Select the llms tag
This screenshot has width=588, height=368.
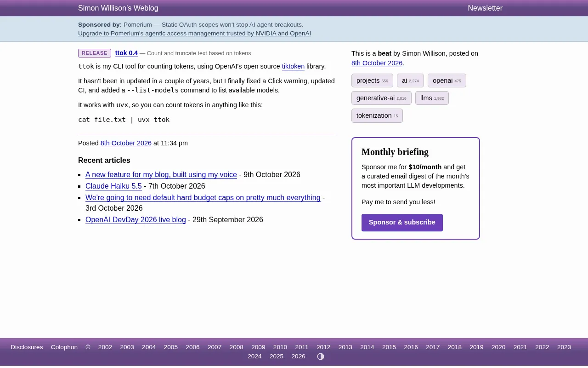pos(432,98)
